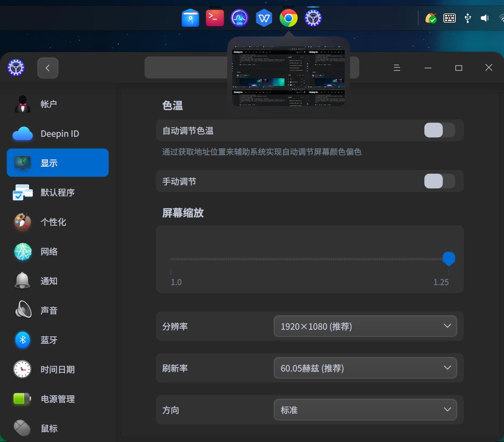The height and width of the screenshot is (442, 504).
Task: Click the Chrome icon in the dock
Action: (x=289, y=18)
